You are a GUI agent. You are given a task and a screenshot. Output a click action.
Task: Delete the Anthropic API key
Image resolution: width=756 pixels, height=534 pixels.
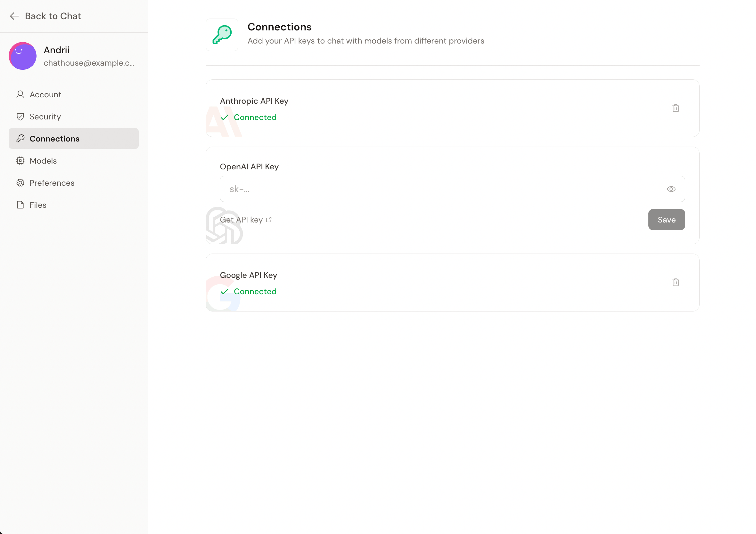pyautogui.click(x=675, y=108)
